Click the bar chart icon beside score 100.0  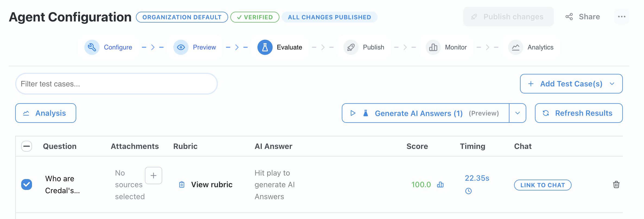[x=440, y=185]
